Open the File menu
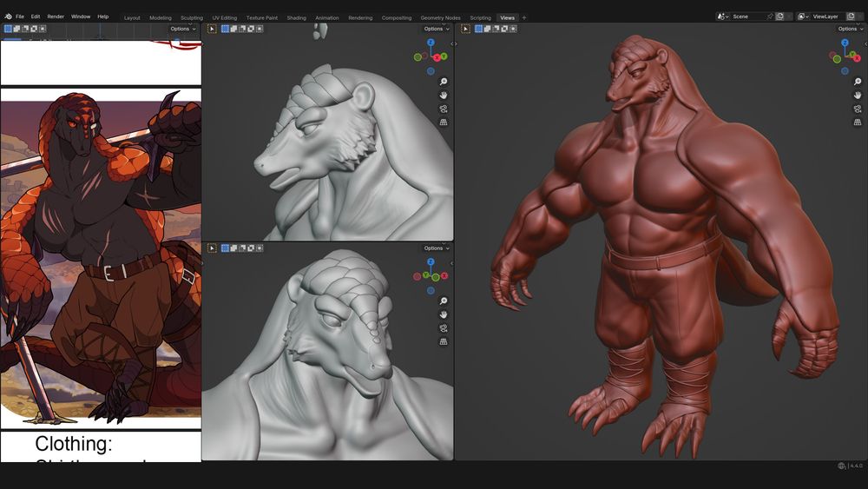 click(x=20, y=17)
